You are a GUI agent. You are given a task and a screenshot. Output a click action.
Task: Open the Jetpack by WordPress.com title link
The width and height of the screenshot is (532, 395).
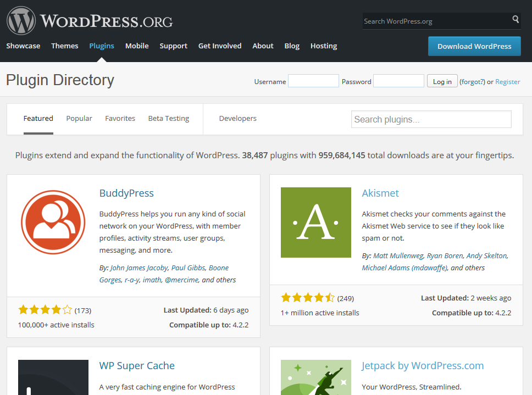coord(423,365)
